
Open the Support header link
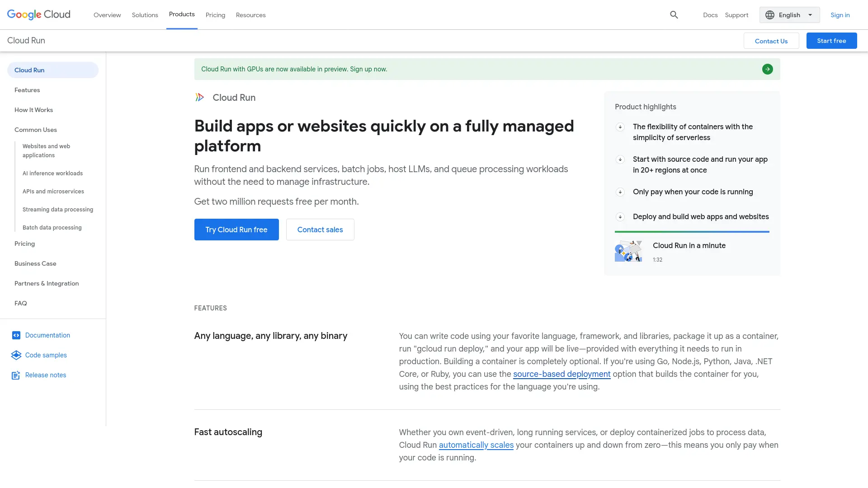736,15
